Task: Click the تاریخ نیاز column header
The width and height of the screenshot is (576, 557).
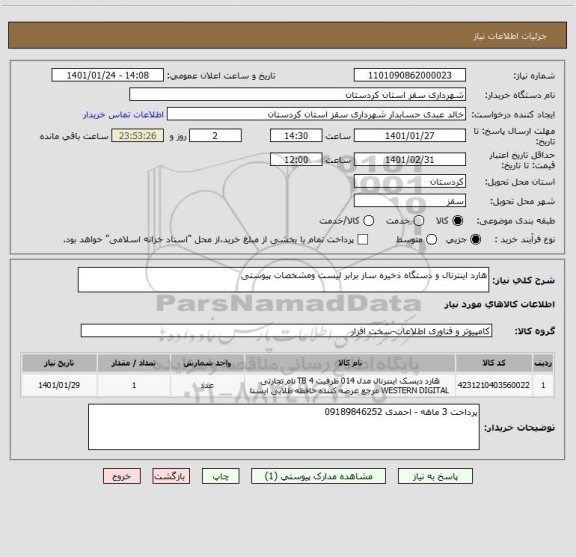Action: [59, 363]
